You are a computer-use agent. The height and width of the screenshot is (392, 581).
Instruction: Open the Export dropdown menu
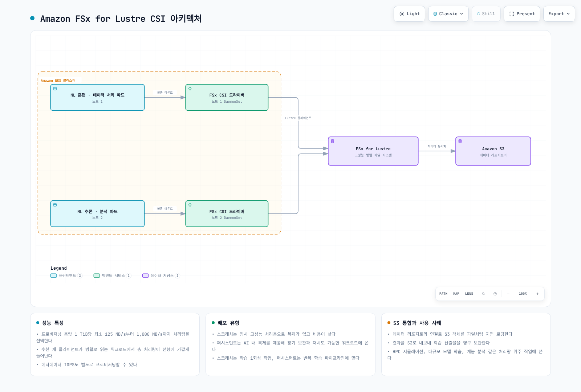(x=559, y=14)
